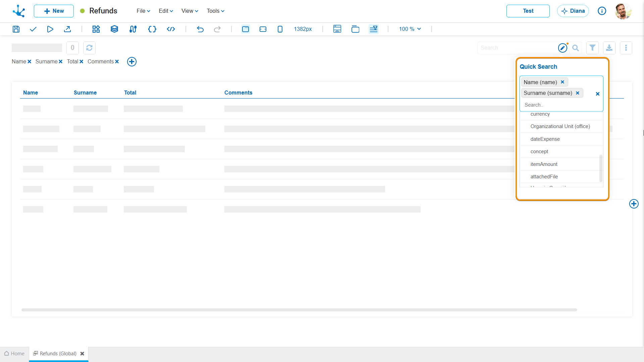
Task: Click the Save icon in the toolbar
Action: tap(16, 29)
